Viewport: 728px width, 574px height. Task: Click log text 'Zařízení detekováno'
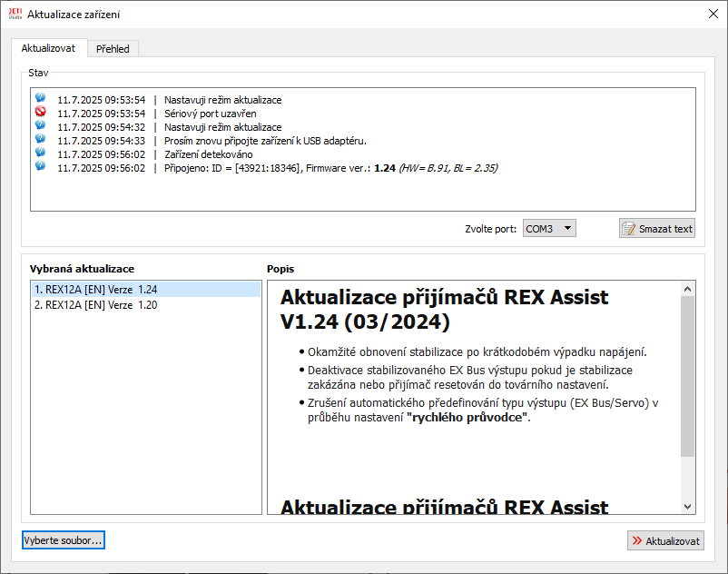click(209, 154)
